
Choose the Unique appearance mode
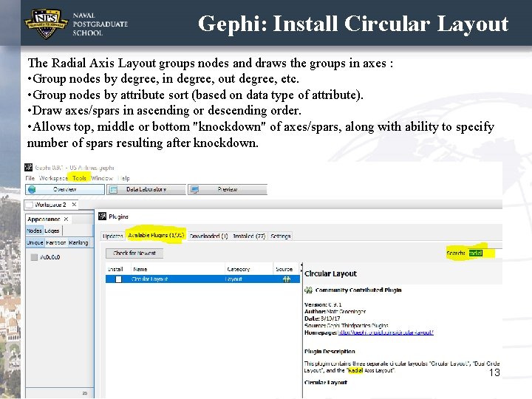tap(35, 242)
